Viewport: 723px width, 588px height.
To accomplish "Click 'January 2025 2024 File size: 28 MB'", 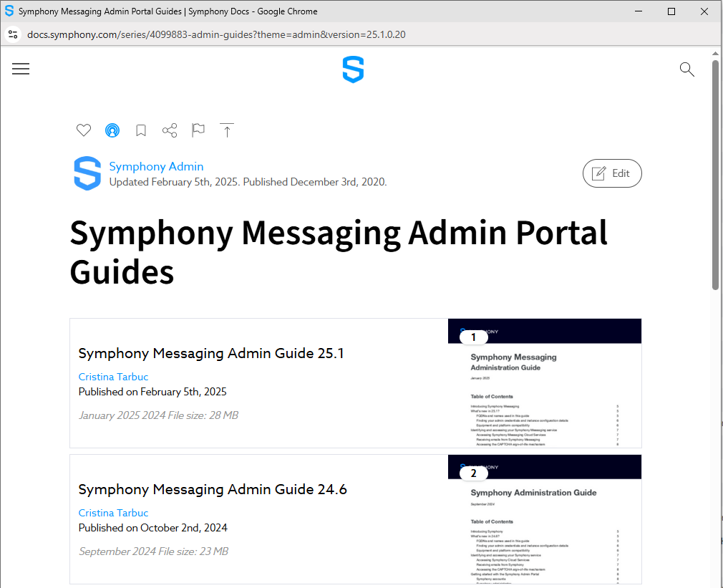I will 159,415.
